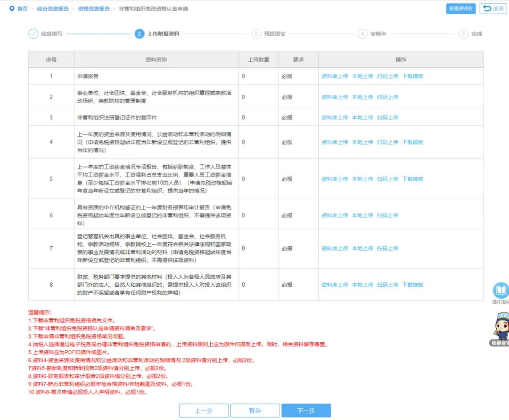Go to 资格信息报告 in breadcrumb

(93, 9)
